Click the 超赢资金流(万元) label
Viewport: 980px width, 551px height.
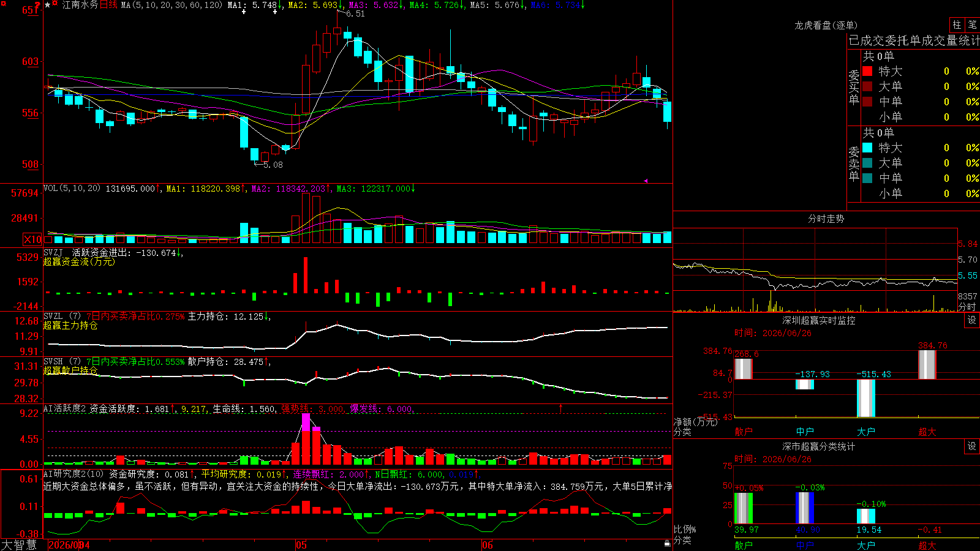[x=79, y=261]
